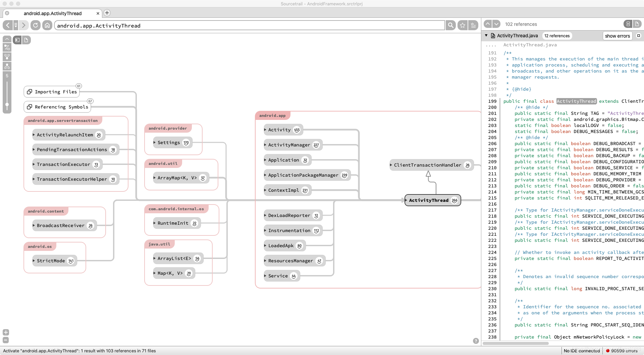Zoom in on the graph view

tap(6, 332)
